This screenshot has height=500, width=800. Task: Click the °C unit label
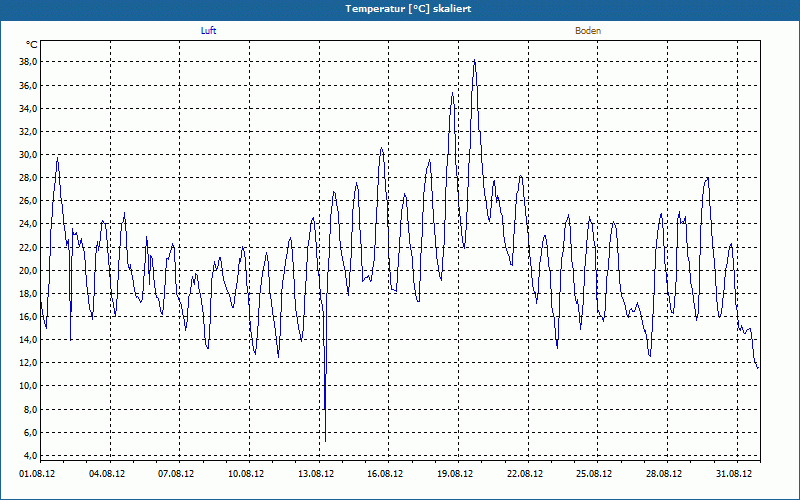coord(32,45)
